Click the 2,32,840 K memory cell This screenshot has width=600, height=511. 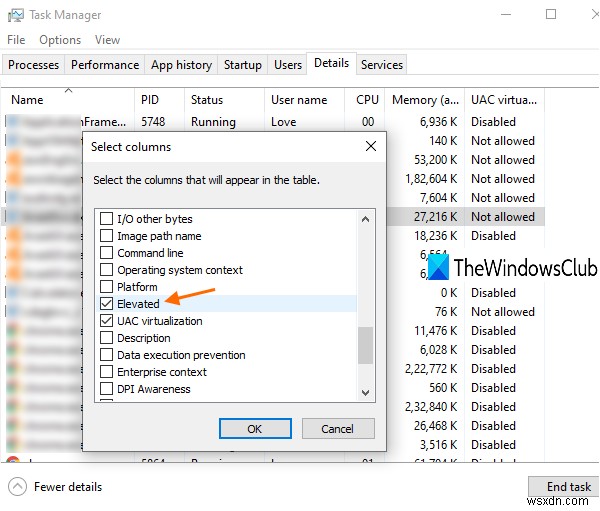(431, 407)
